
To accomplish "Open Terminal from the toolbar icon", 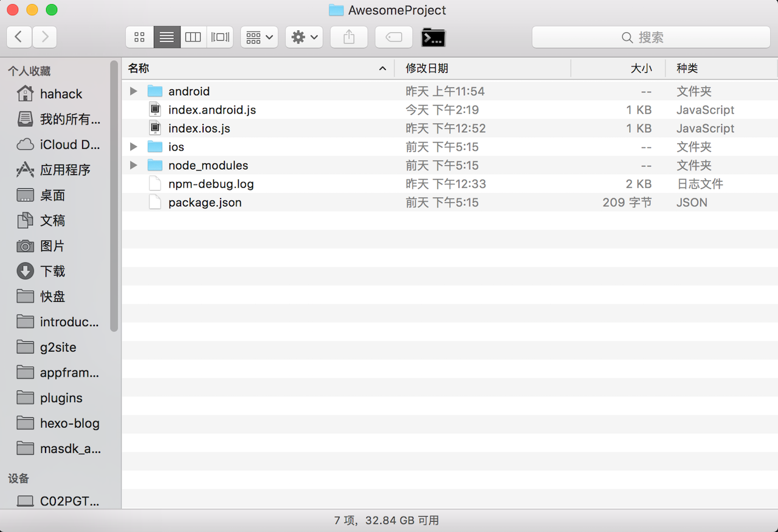I will coord(433,37).
